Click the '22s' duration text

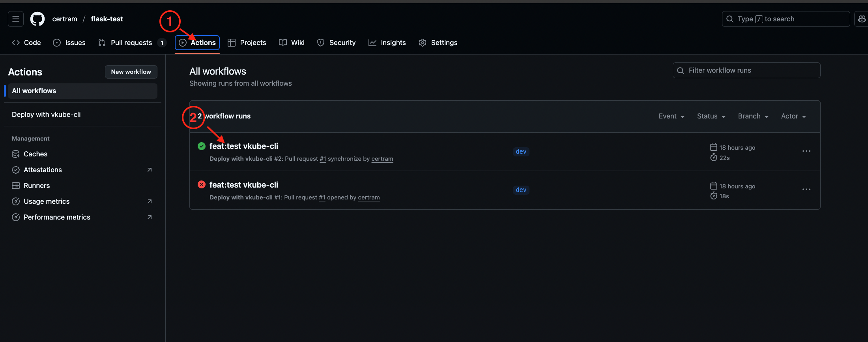pyautogui.click(x=724, y=158)
